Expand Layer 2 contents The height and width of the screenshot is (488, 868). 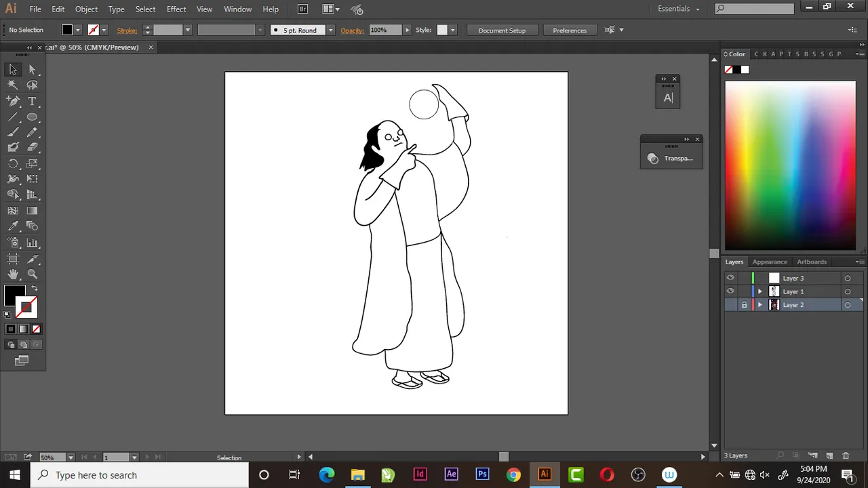tap(759, 305)
